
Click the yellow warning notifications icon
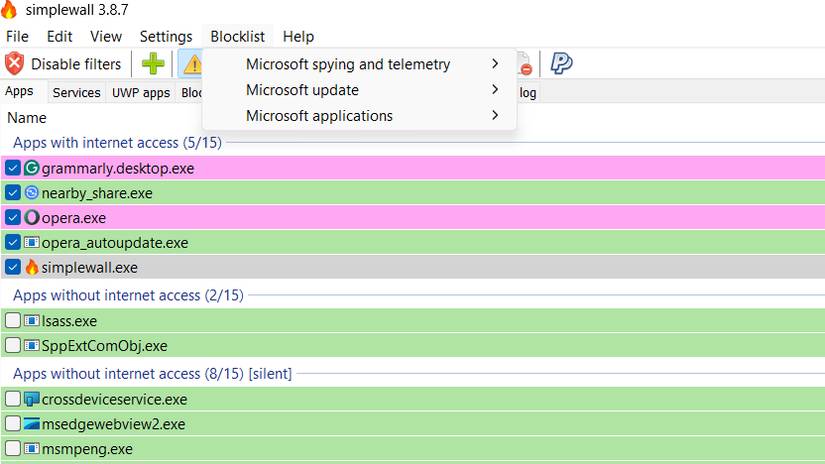[x=192, y=64]
